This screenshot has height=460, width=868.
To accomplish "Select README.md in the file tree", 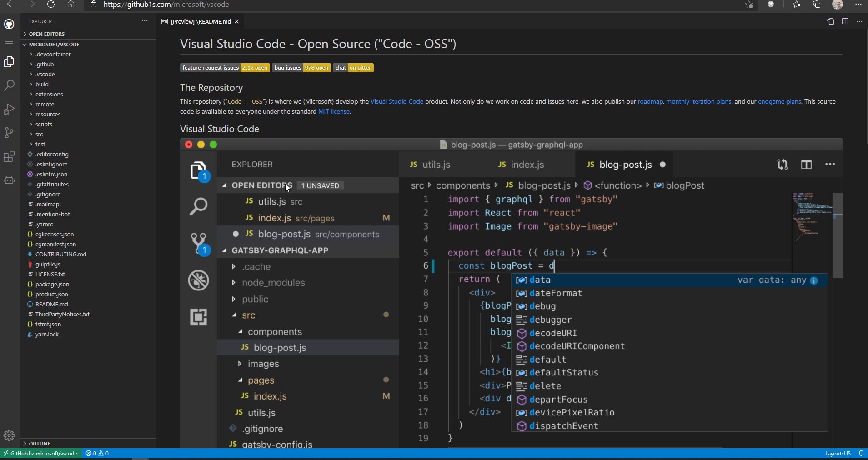I will (89, 305).
